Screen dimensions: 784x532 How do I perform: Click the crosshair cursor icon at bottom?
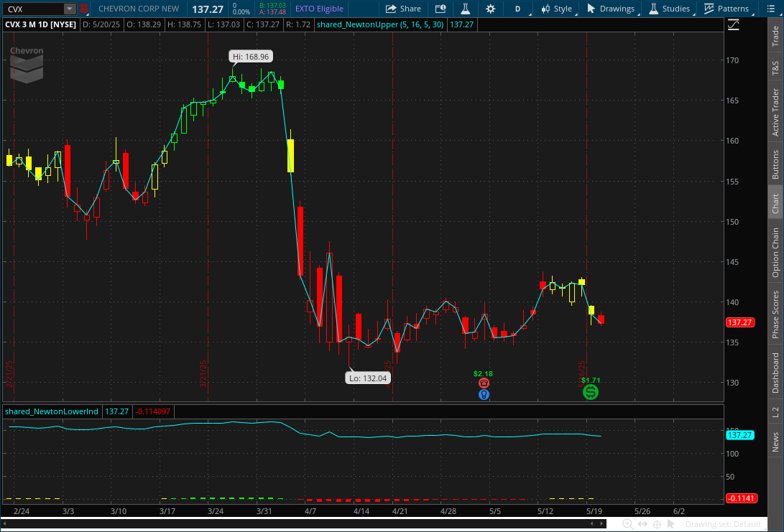pyautogui.click(x=657, y=524)
